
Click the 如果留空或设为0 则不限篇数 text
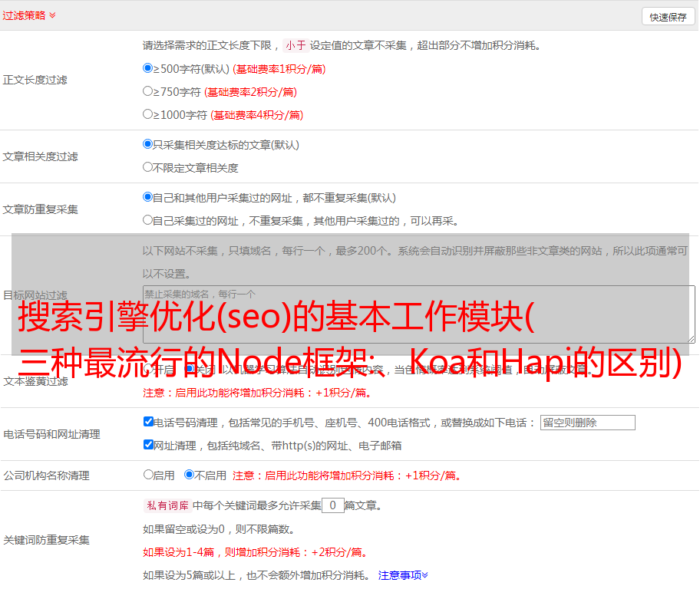tap(220, 530)
